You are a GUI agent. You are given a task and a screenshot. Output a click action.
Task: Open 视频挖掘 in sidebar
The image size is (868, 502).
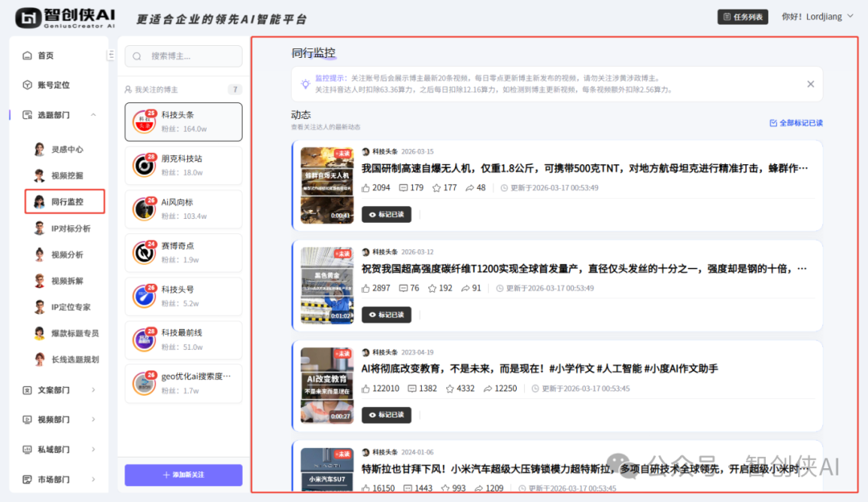[59, 175]
